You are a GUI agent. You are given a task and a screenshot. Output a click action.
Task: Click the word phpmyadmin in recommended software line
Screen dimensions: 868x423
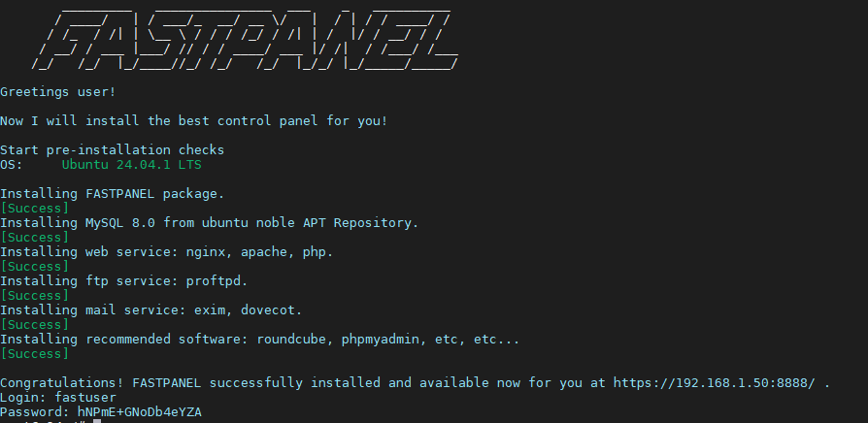pyautogui.click(x=381, y=339)
